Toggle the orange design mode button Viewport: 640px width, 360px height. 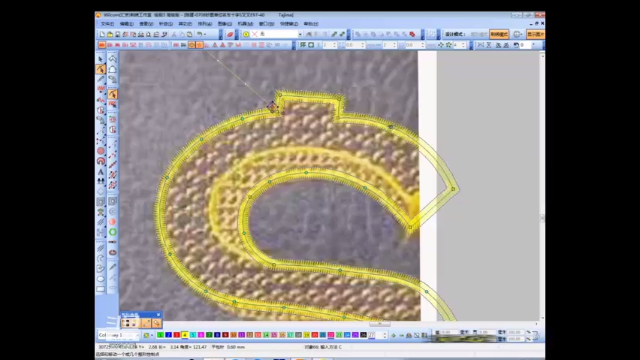click(499, 34)
